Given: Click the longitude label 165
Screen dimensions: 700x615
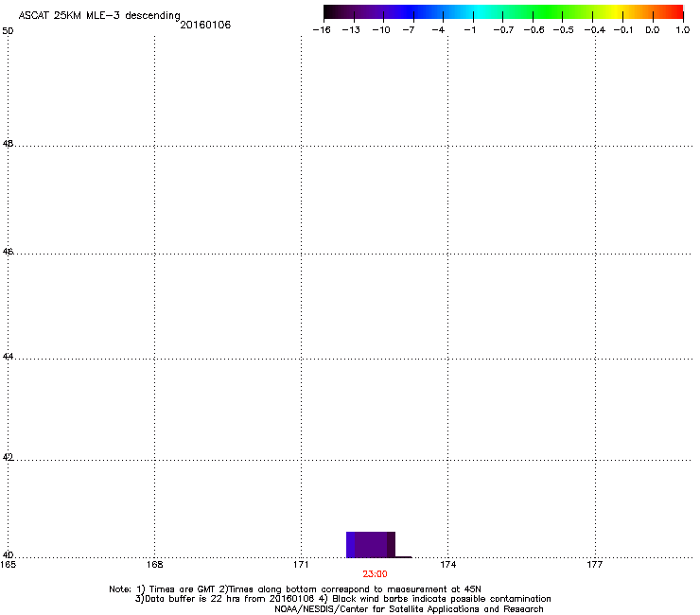Looking at the screenshot, I should 8,565.
